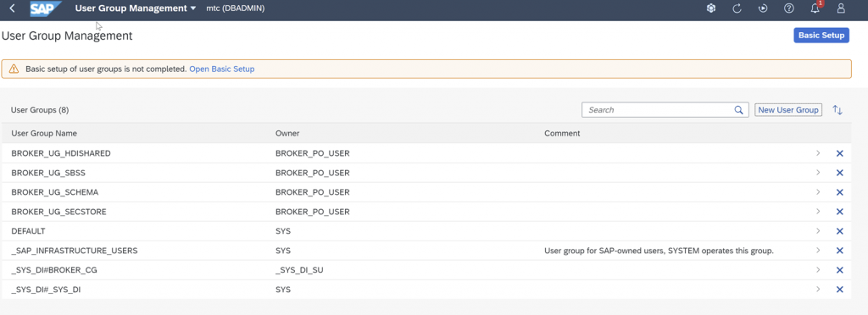Open the user profile icon
The height and width of the screenshot is (315, 868).
click(841, 8)
